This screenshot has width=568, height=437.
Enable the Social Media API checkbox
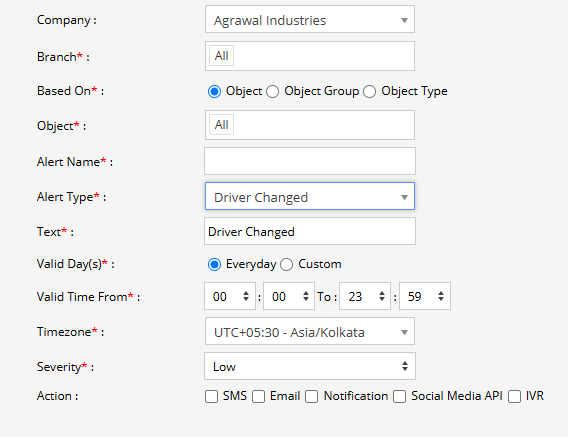[400, 396]
